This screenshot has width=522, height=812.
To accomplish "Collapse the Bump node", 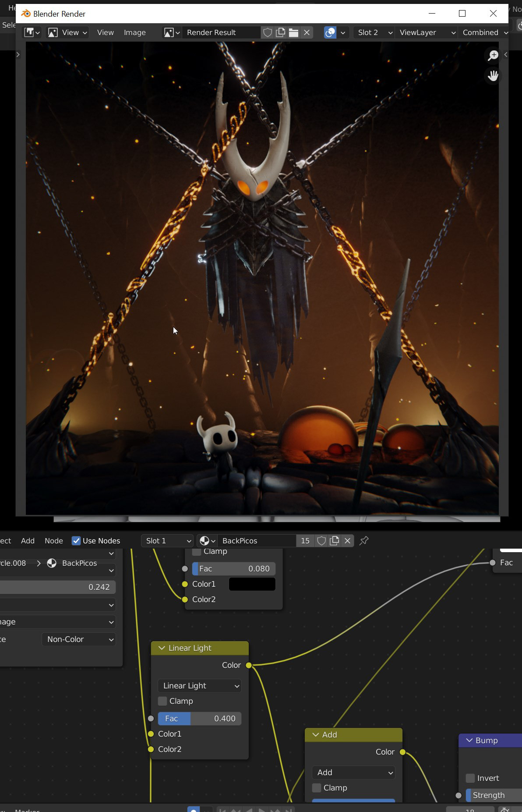I will tap(469, 741).
